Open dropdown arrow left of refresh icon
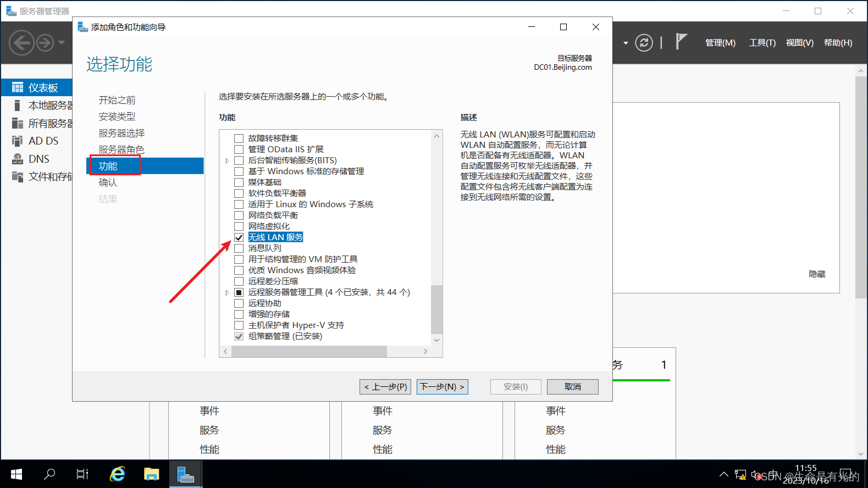 click(626, 43)
